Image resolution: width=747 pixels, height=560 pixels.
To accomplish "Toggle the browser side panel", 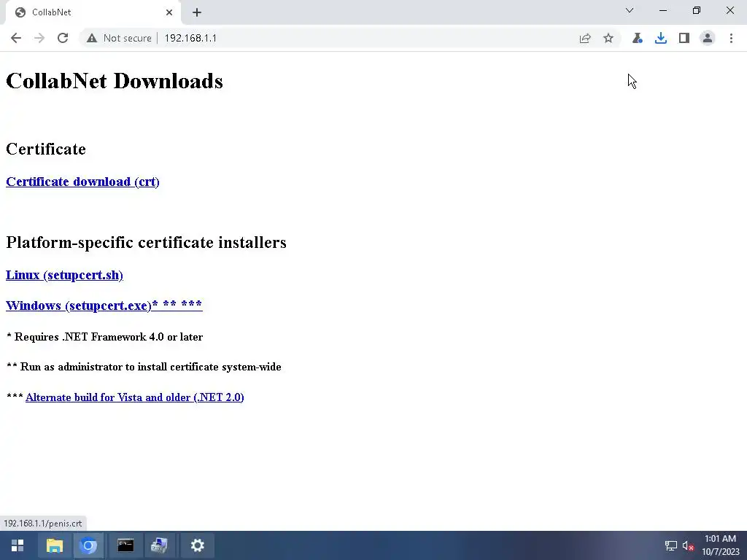I will point(684,38).
